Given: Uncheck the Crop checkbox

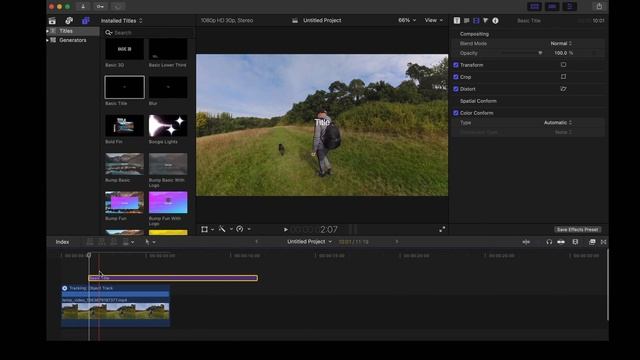Looking at the screenshot, I should pyautogui.click(x=456, y=77).
